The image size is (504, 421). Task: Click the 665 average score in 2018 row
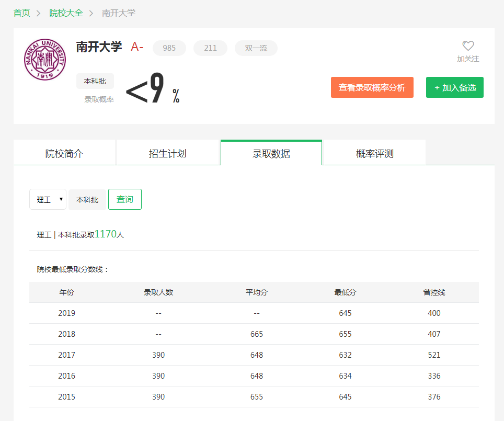tap(257, 334)
